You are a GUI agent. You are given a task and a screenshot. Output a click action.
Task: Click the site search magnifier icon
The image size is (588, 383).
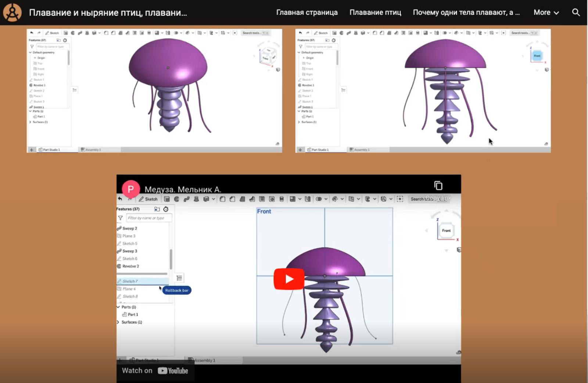(x=576, y=12)
